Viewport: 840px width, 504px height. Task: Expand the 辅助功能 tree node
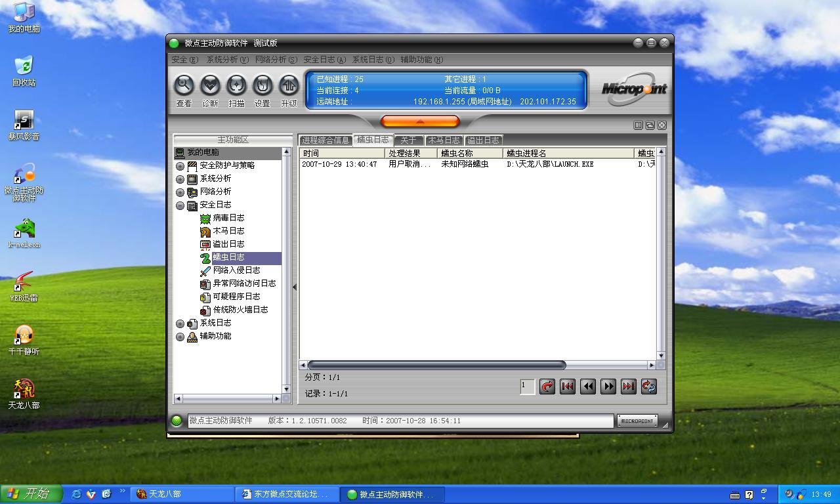coord(180,337)
